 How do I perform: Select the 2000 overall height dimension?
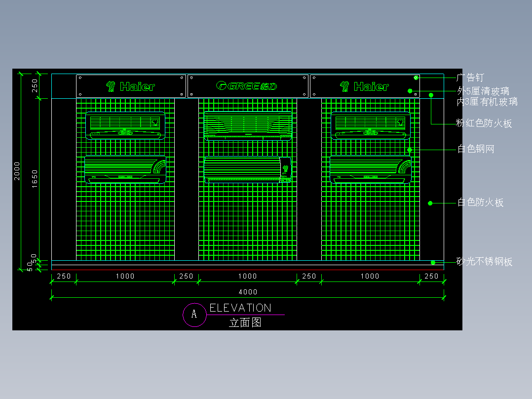(x=17, y=171)
